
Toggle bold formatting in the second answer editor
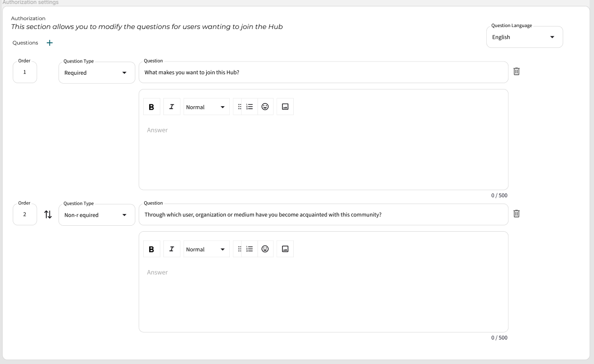[152, 248]
